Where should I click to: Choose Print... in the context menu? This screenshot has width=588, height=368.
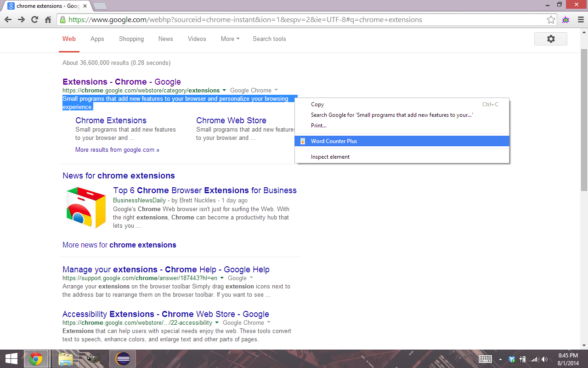tap(402, 126)
